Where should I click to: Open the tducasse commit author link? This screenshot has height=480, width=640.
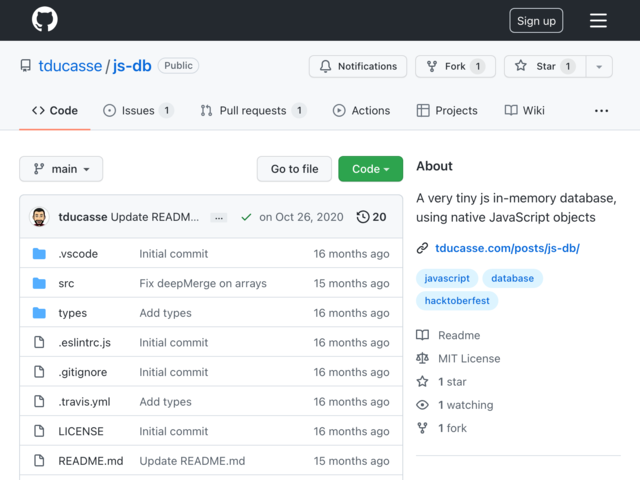click(83, 217)
